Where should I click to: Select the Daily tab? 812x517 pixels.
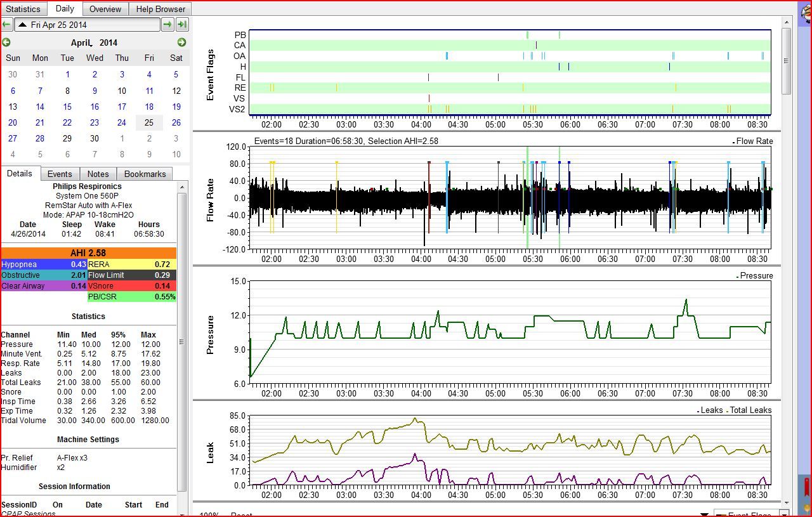click(x=65, y=8)
